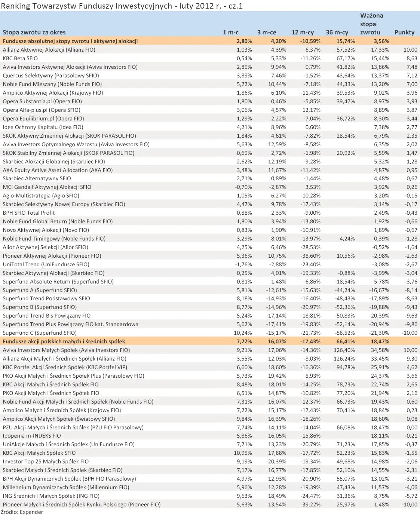The image size is (420, 518).
Task: Click 'PKO Akcji Małych i Średnich Spółek FIO'
Action: (x=51, y=393)
